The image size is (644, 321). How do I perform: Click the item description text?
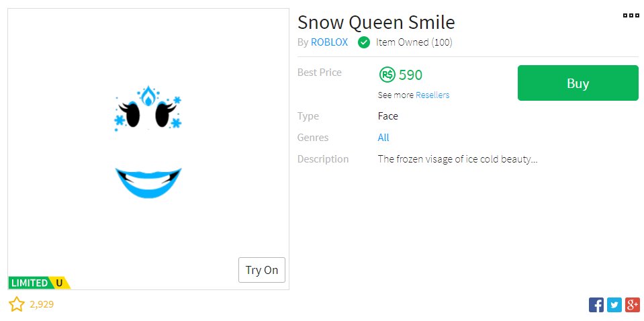click(457, 159)
